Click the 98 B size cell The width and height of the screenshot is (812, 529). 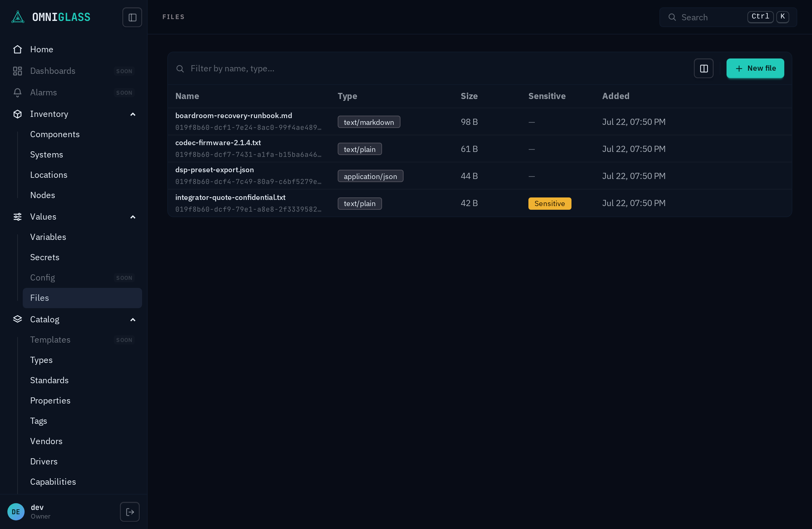469,122
